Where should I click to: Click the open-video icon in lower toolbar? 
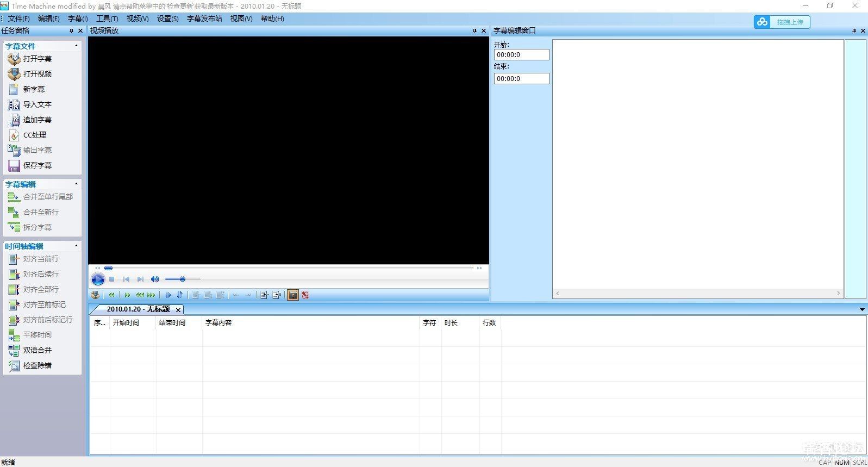[x=95, y=295]
